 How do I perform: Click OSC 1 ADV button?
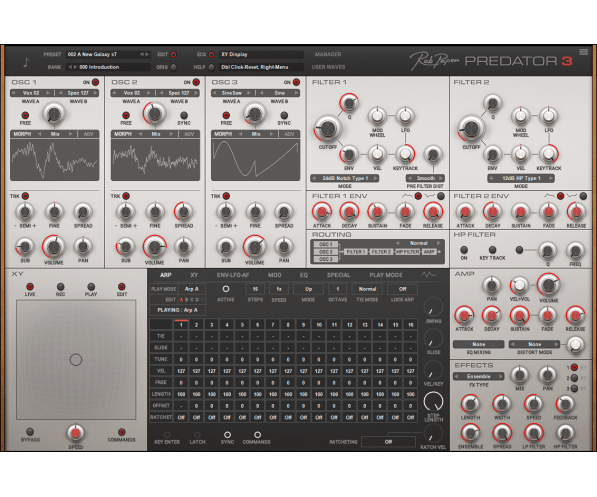(88, 134)
